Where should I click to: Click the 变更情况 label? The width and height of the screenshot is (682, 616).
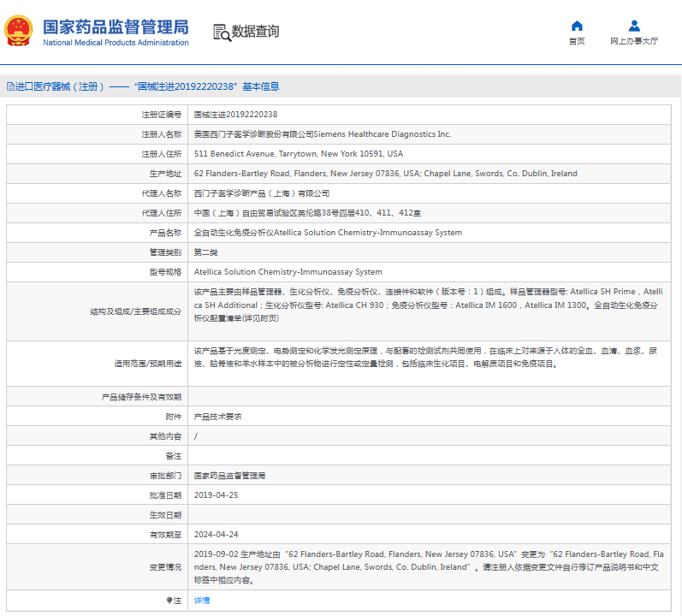(x=165, y=567)
